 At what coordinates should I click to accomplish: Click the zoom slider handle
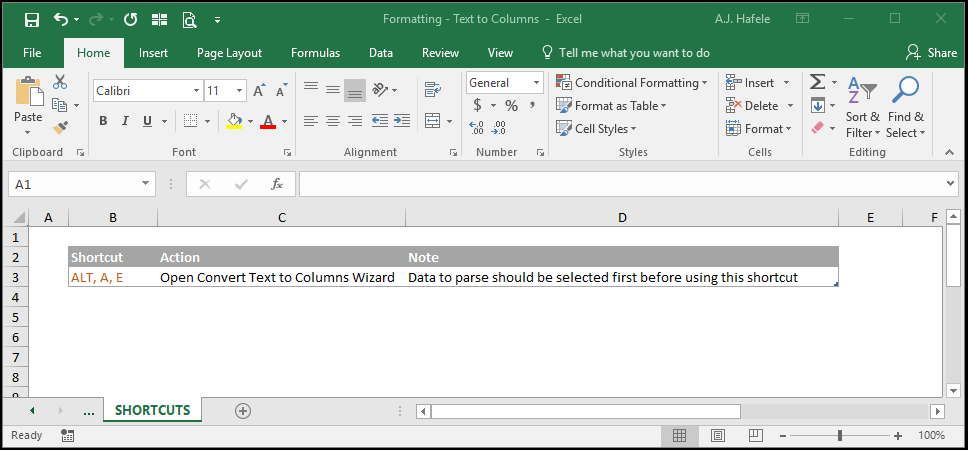(840, 436)
